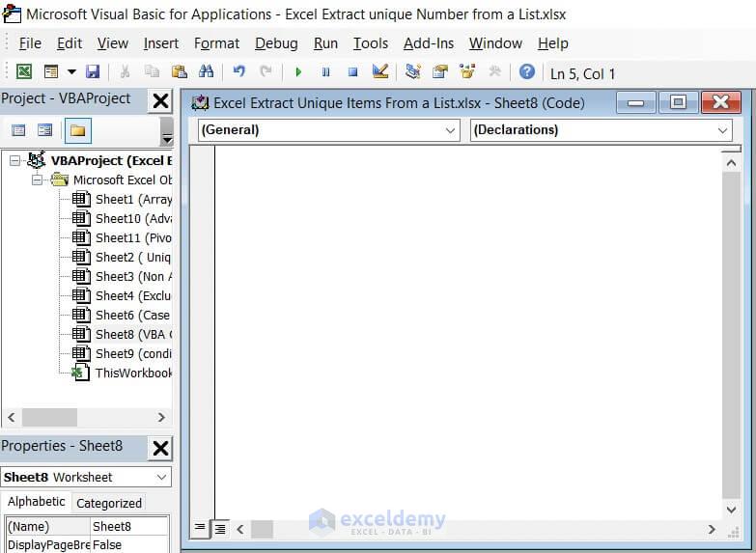Click the Redo arrow icon
The height and width of the screenshot is (553, 756).
click(x=266, y=71)
